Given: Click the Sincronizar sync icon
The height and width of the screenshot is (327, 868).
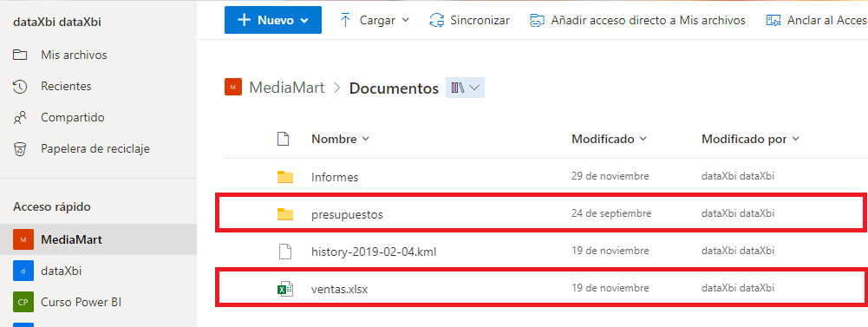Looking at the screenshot, I should (x=437, y=21).
